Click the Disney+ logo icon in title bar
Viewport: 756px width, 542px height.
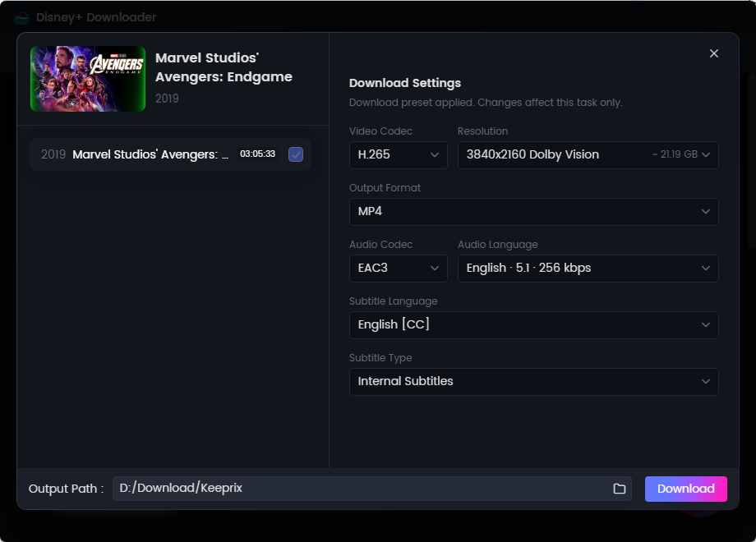(x=21, y=18)
